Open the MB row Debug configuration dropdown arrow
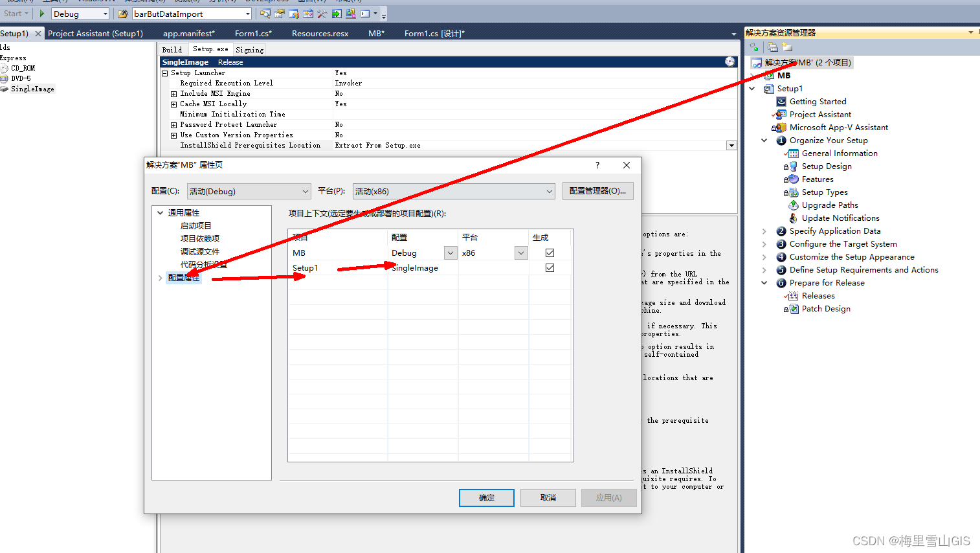 click(451, 253)
